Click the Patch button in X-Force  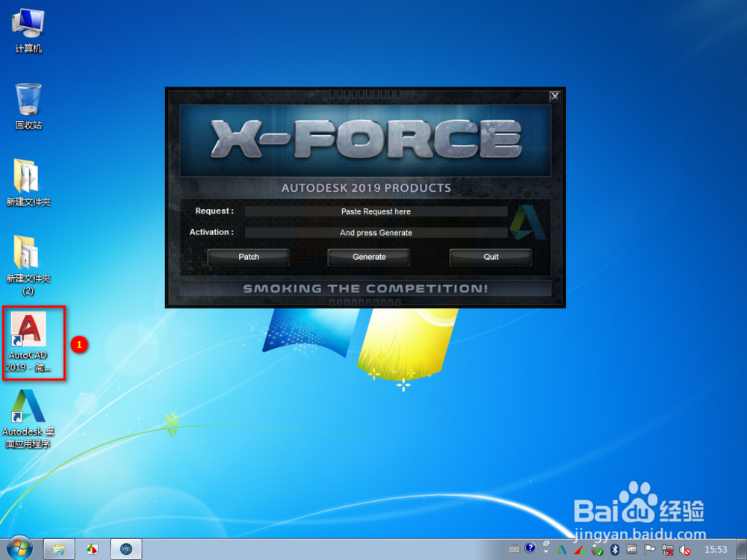click(x=248, y=257)
